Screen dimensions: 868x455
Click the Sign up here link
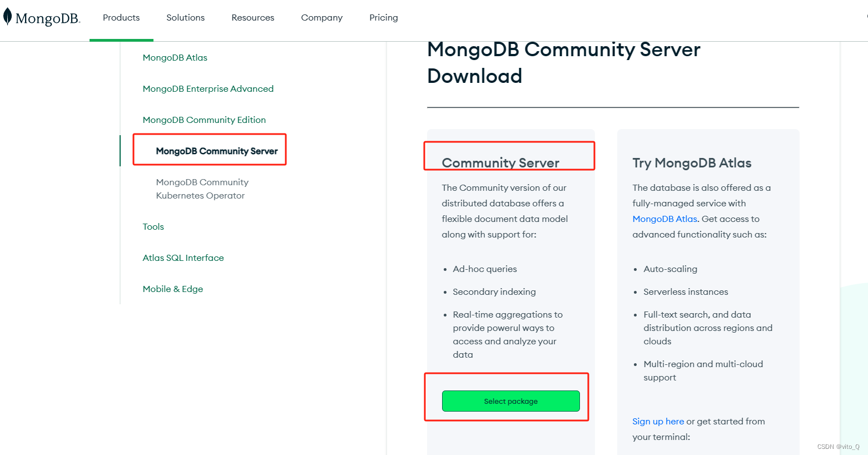[658, 421]
